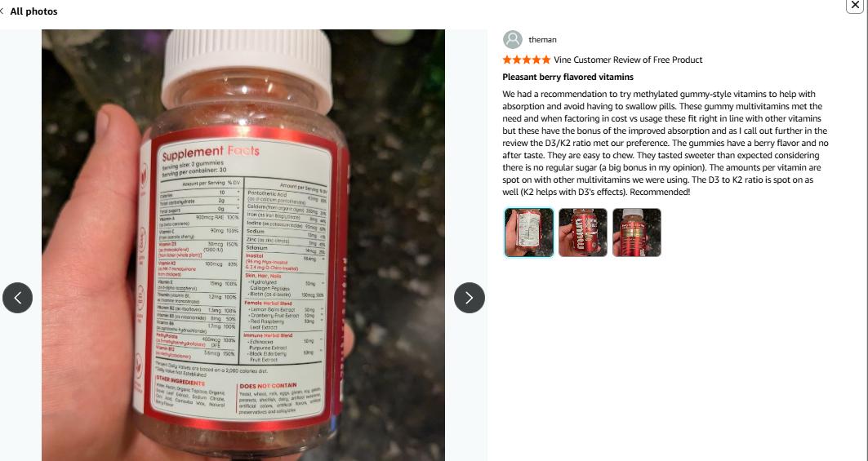Viewport: 868px width, 461px height.
Task: Click the OTHER INGREDIENTS section on label
Action: point(180,383)
